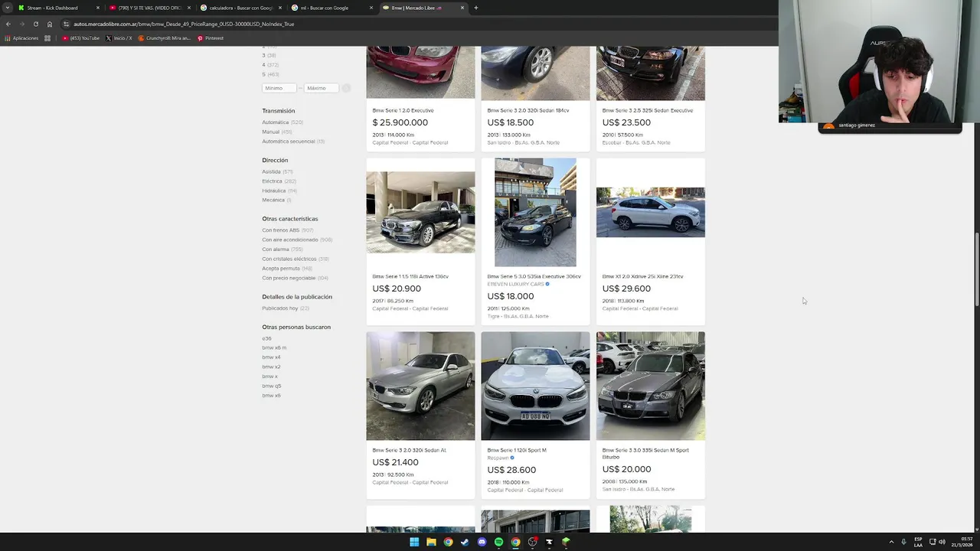Search related term bmw x4
Viewport: 980px width, 551px height.
pos(271,357)
